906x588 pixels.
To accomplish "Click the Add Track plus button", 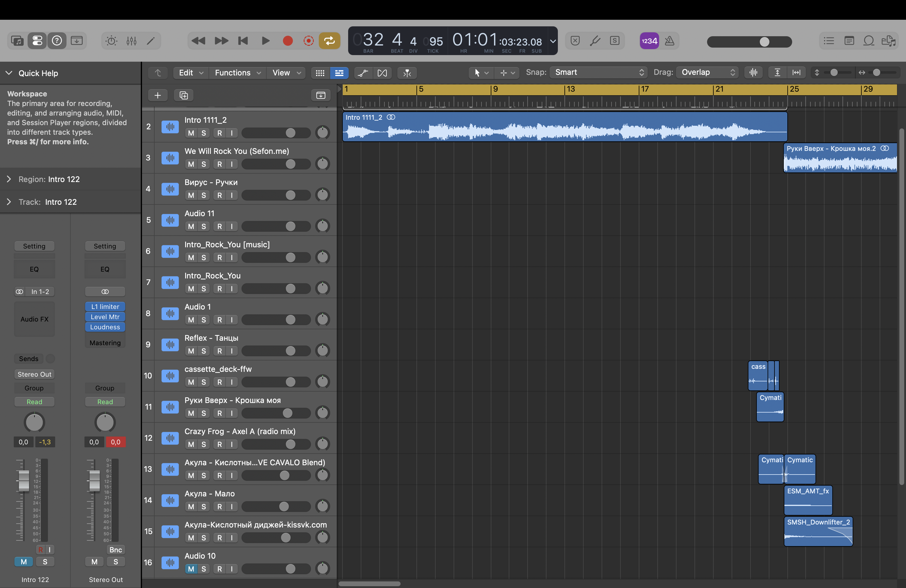I will (x=158, y=96).
